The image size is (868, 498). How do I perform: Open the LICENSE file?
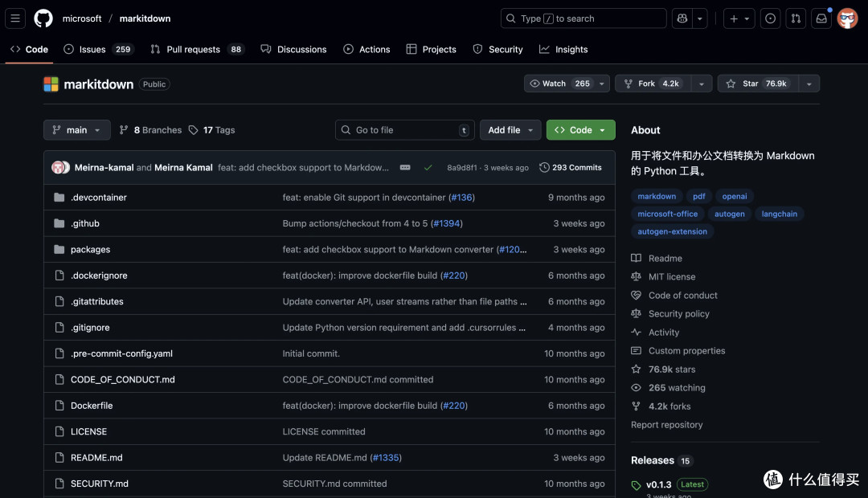pyautogui.click(x=88, y=431)
